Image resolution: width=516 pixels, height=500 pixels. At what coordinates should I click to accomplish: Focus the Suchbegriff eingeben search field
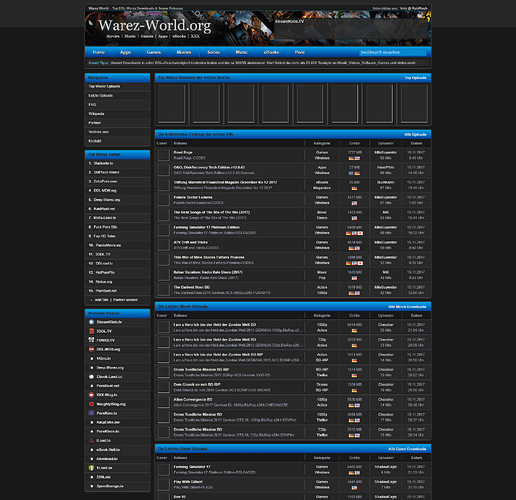pos(393,52)
